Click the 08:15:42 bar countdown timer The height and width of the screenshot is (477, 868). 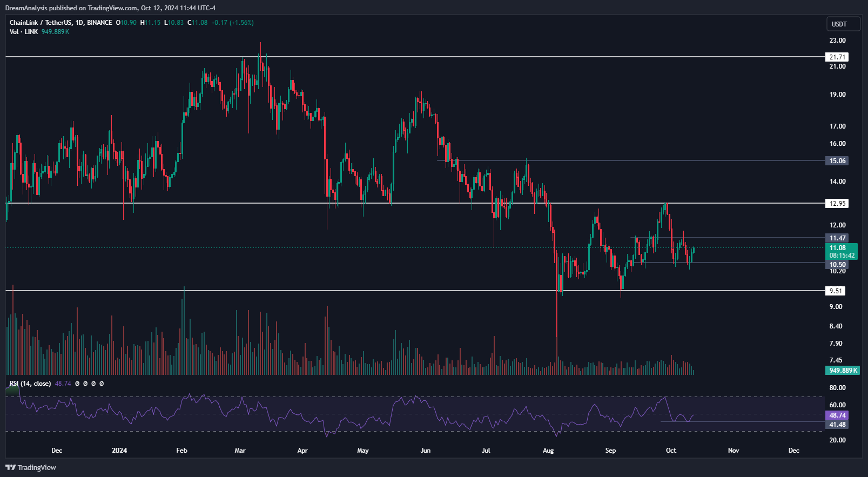click(842, 256)
